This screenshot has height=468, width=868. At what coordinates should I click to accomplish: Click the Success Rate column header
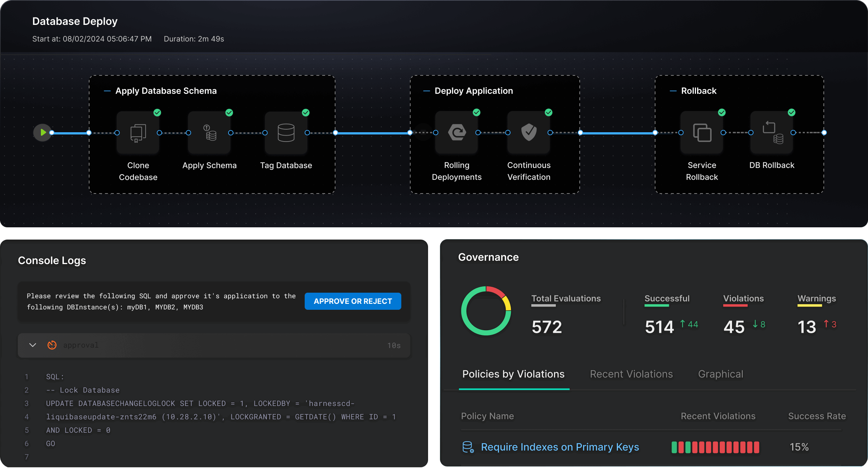click(817, 416)
